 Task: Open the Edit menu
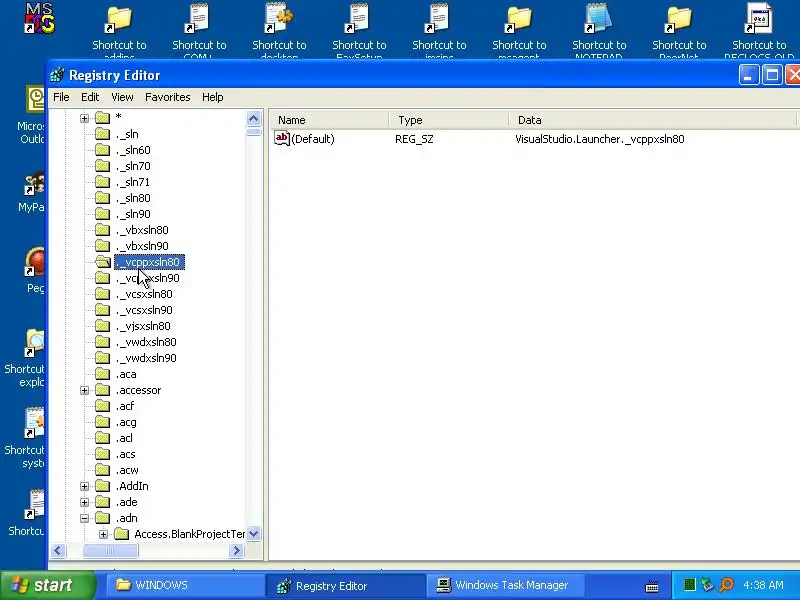click(x=90, y=97)
